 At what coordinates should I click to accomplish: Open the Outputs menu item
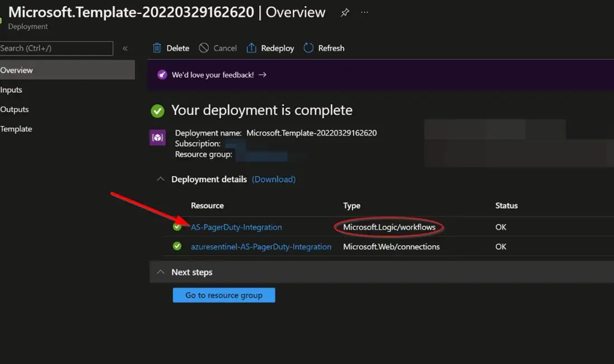click(x=15, y=109)
